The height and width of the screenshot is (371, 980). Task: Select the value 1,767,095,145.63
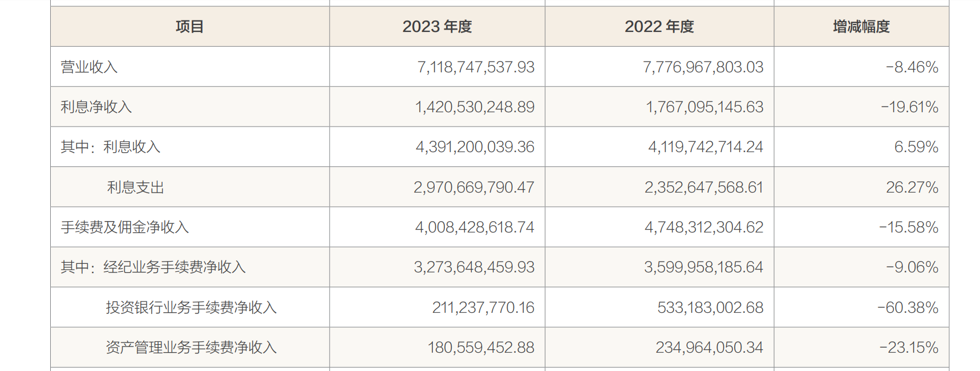704,107
